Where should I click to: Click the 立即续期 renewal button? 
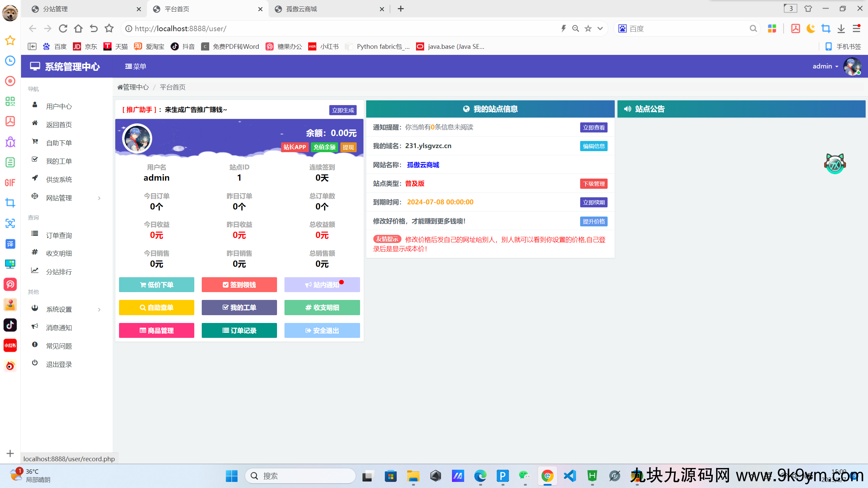click(x=593, y=202)
